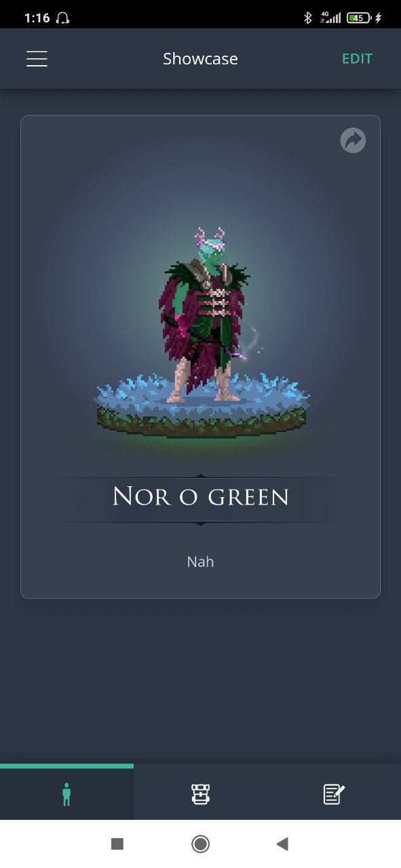Tap the 1:16 clock time
This screenshot has width=401, height=868.
(37, 18)
